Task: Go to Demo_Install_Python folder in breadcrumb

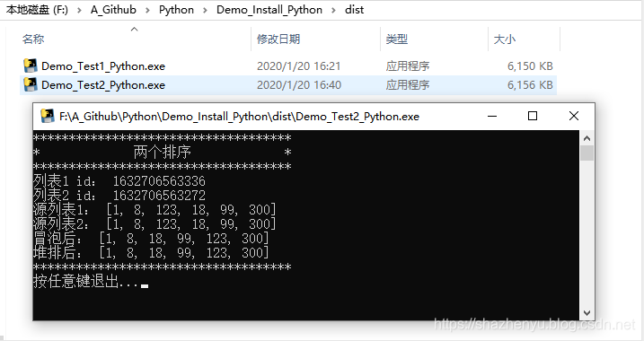Action: [269, 10]
